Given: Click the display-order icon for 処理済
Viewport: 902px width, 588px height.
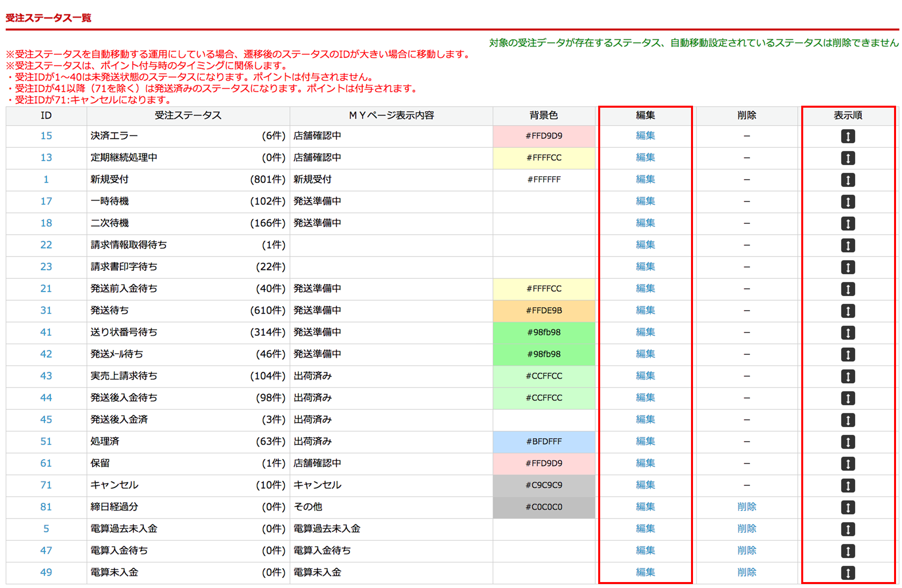Looking at the screenshot, I should point(847,442).
